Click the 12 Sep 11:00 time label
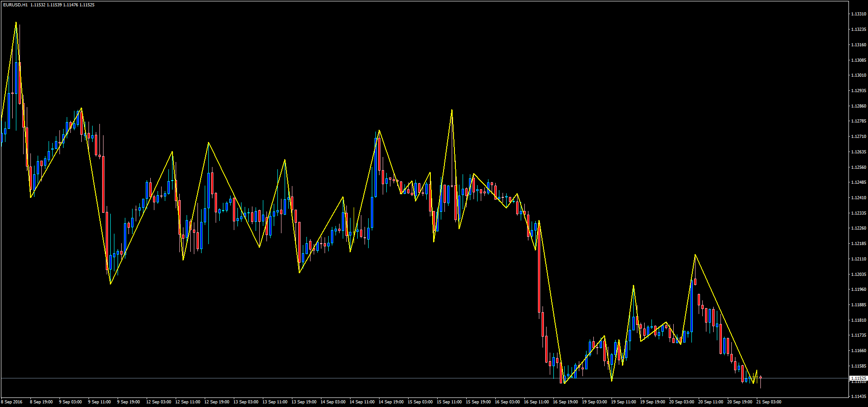The image size is (868, 407). point(187,402)
